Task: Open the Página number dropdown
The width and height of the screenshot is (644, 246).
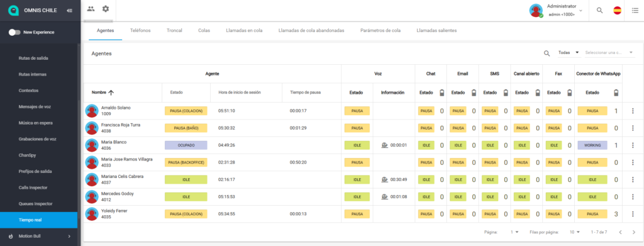Action: point(514,232)
